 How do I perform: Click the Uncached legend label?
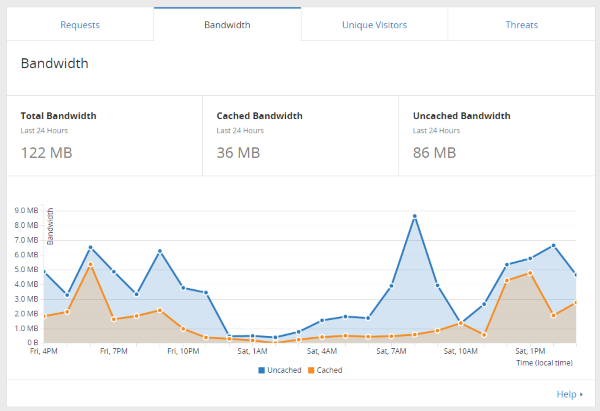(x=284, y=370)
